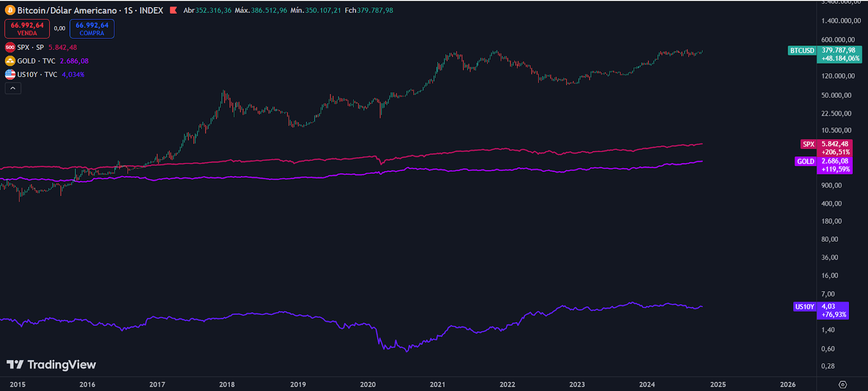Click the BTCUSD price scale label
The width and height of the screenshot is (868, 391).
click(802, 51)
